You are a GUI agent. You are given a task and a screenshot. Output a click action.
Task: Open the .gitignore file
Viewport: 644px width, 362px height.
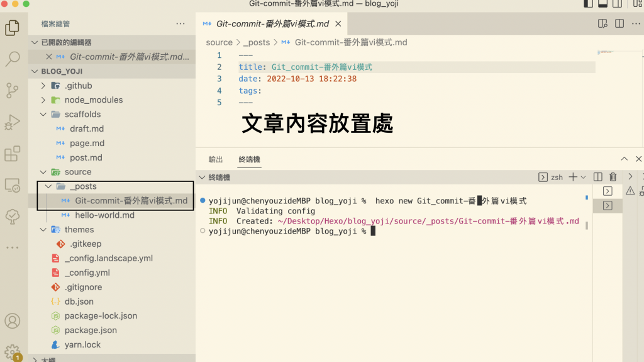[x=84, y=287]
